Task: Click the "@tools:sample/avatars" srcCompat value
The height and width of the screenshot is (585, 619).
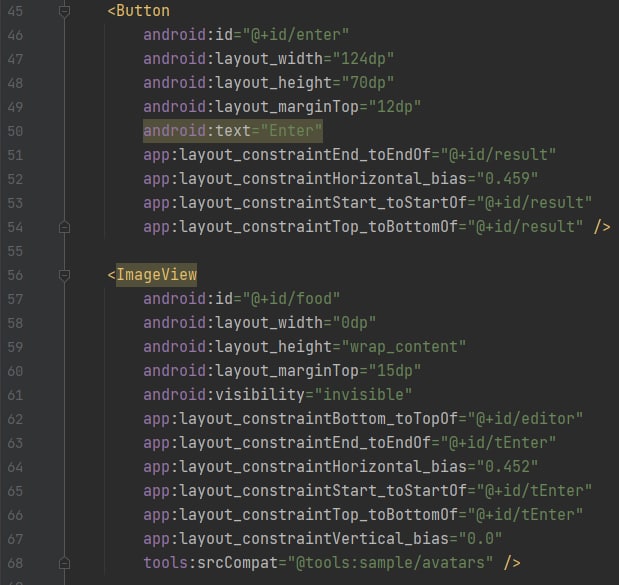Action: click(390, 563)
